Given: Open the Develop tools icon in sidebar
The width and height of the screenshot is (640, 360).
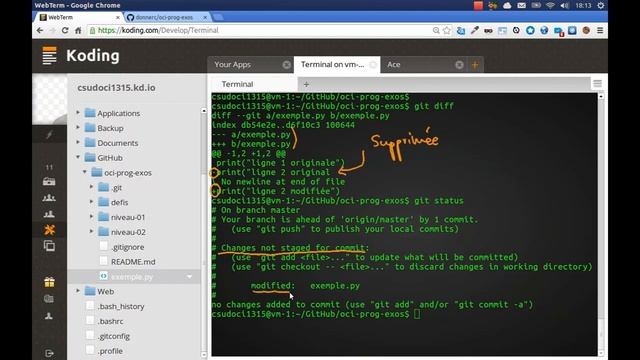Looking at the screenshot, I should pyautogui.click(x=49, y=230).
